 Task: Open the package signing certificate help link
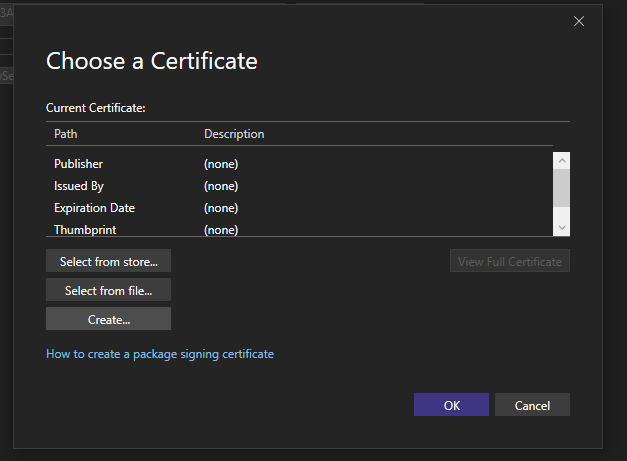tap(160, 354)
